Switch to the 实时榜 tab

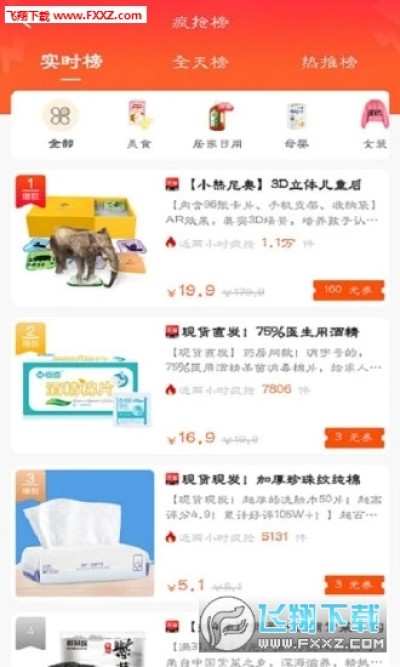[71, 62]
